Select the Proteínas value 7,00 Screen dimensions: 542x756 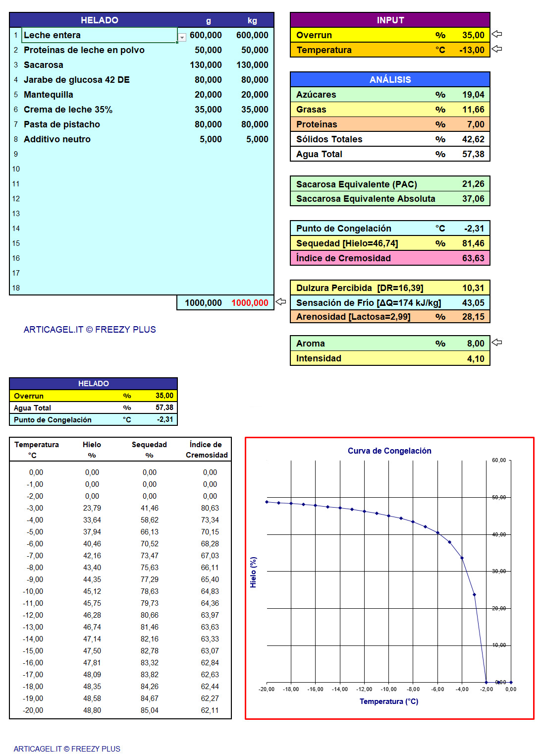coord(476,124)
